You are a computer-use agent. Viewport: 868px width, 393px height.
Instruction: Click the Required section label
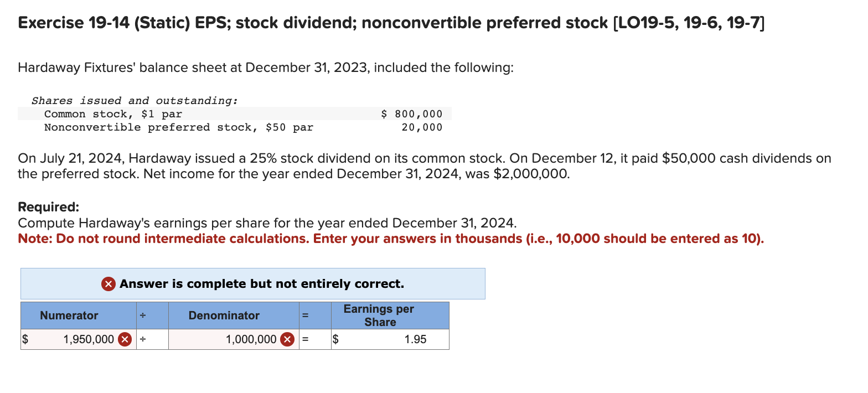47,206
